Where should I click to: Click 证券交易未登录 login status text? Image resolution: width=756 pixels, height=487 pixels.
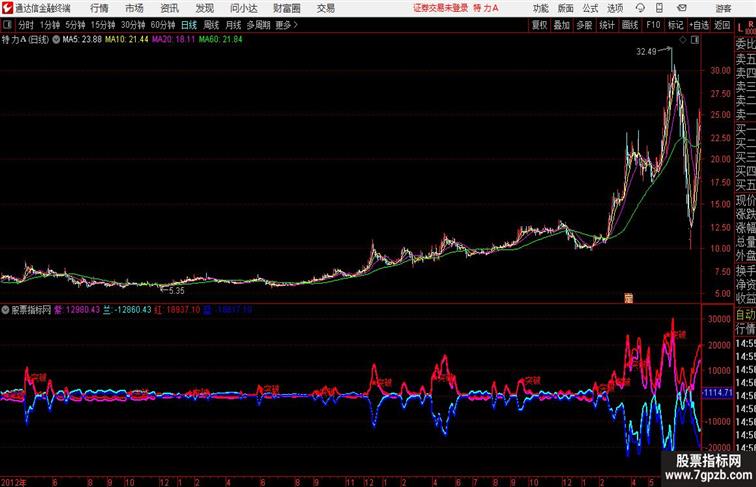click(440, 8)
